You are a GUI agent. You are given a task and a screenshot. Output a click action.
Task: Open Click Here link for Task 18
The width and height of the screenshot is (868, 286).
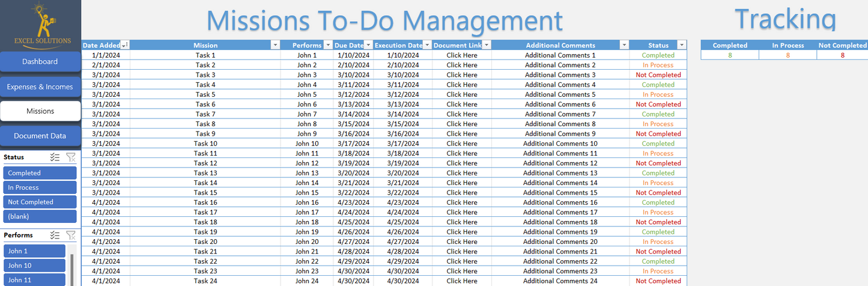coord(462,222)
